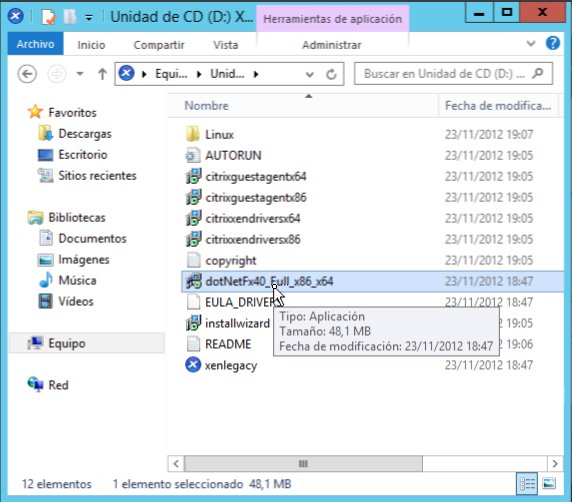Click the xenlegacy date 23/11/2012 18:47
This screenshot has width=572, height=502.
[489, 365]
